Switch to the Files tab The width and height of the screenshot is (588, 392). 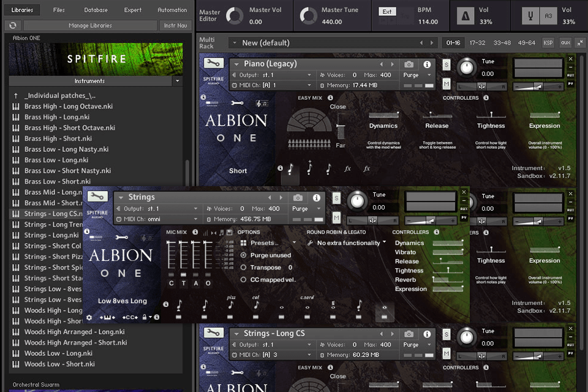point(59,10)
